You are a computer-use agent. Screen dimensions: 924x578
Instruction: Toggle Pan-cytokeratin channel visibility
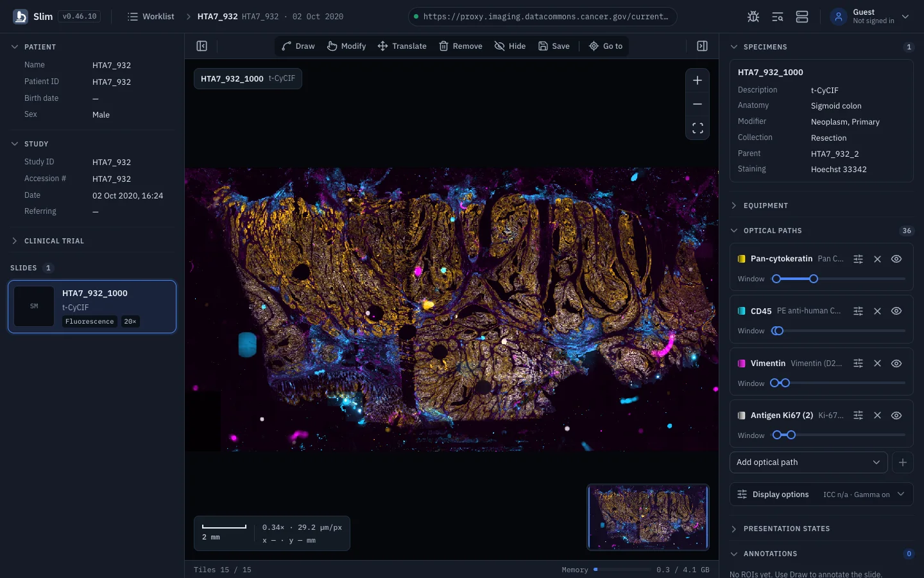[896, 259]
